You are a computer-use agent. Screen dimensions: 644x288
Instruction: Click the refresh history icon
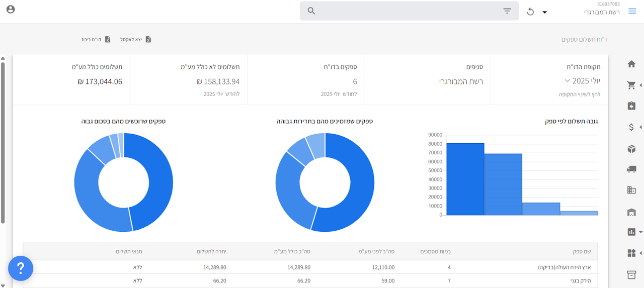(530, 12)
